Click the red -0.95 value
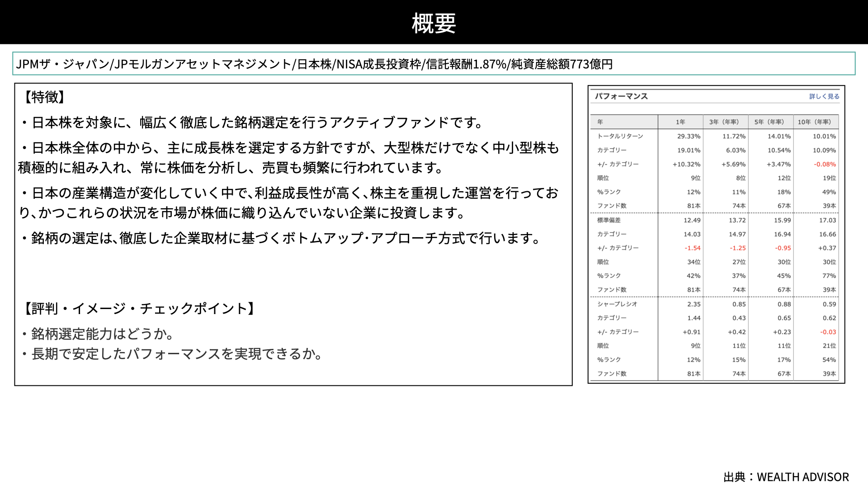The height and width of the screenshot is (488, 868). (783, 248)
